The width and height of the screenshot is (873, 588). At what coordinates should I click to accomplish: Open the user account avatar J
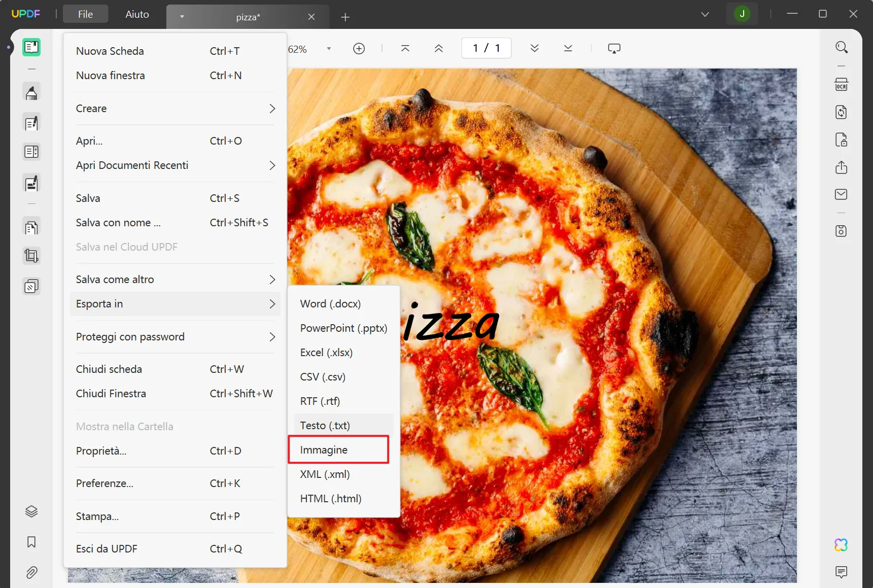(x=742, y=14)
